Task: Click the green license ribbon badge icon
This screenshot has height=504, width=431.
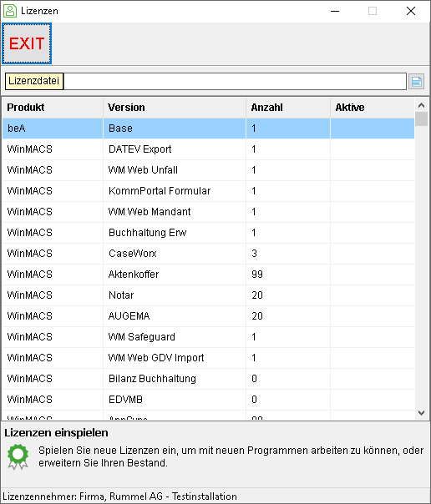Action: [18, 456]
